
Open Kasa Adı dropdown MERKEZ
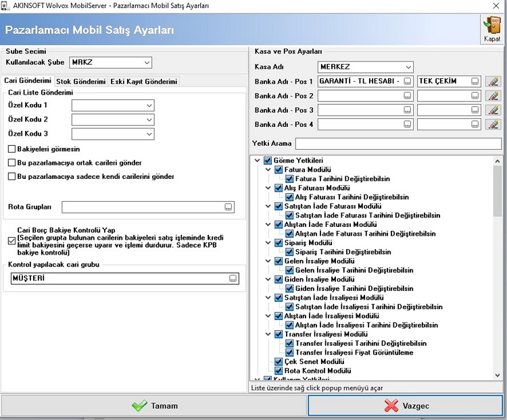[x=408, y=68]
